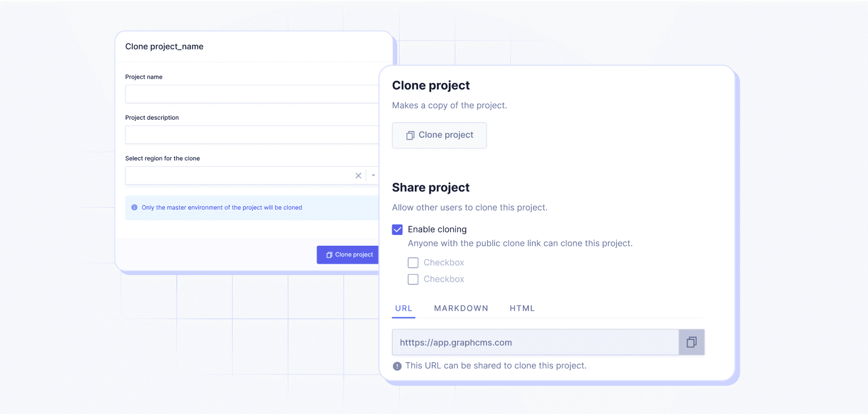Switch to the HTML tab
Viewport: 868px width, 414px height.
(x=522, y=308)
